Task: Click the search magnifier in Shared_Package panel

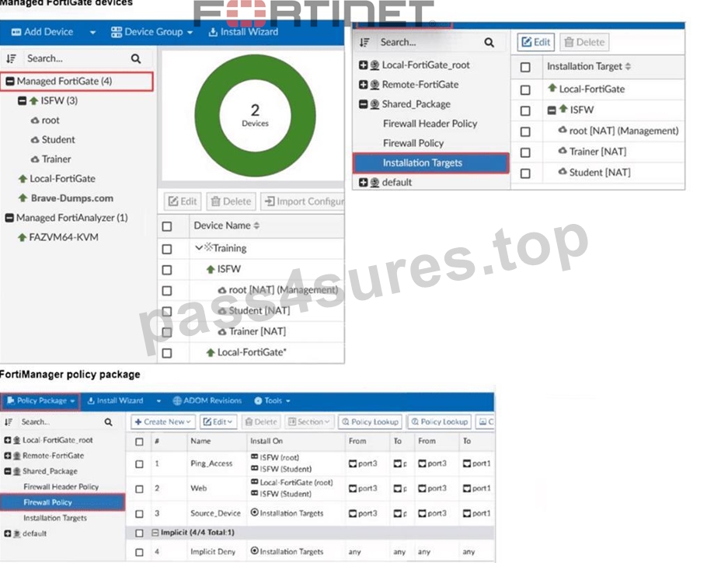Action: pos(489,42)
